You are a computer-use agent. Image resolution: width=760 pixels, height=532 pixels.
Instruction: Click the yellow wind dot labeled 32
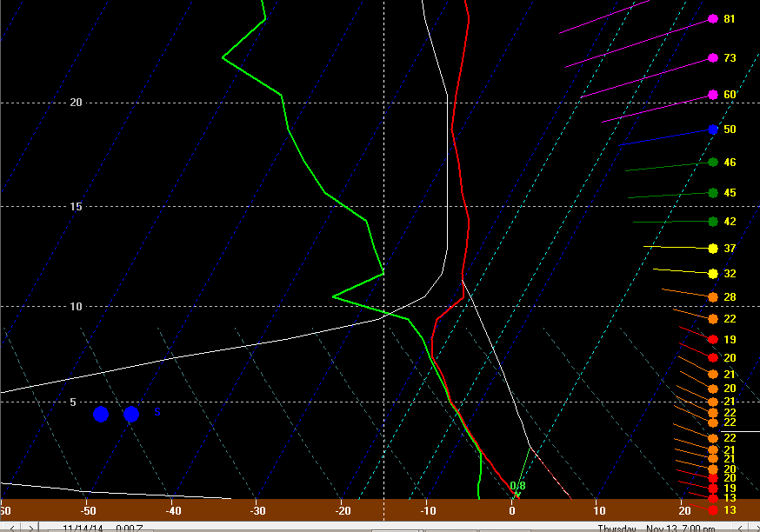[713, 274]
